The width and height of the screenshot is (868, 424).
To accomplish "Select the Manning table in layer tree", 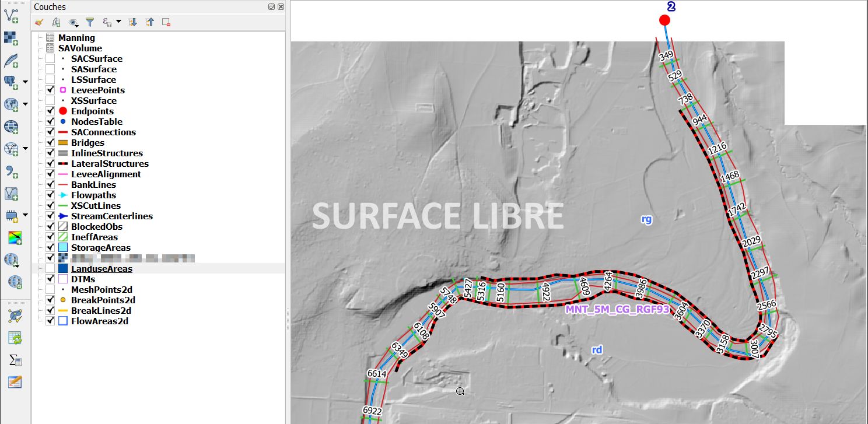I will click(76, 38).
